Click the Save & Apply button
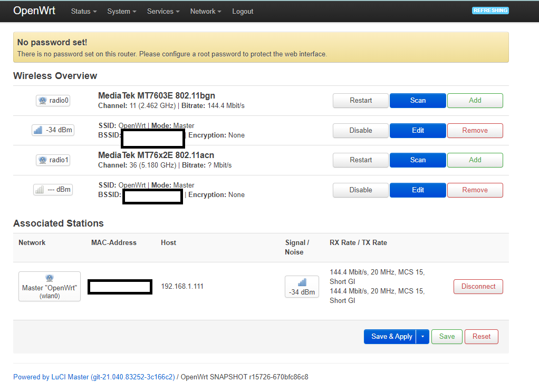The image size is (539, 392). click(x=390, y=337)
